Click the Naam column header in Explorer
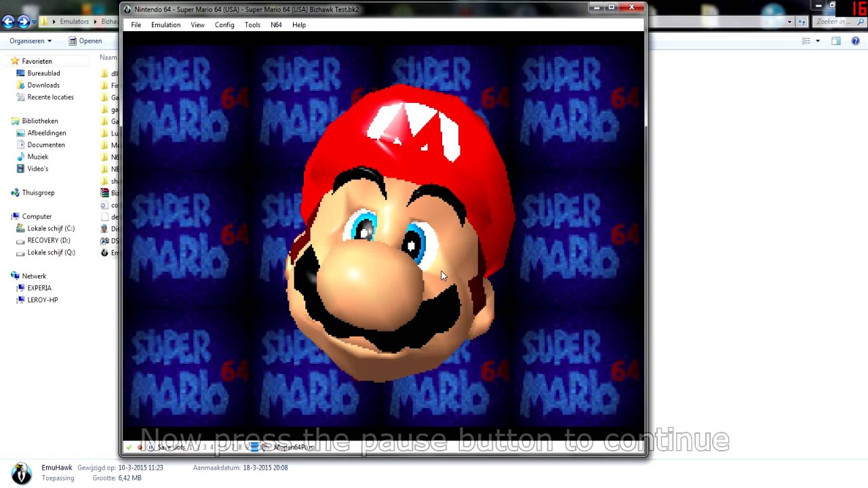Image resolution: width=868 pixels, height=488 pixels. pos(108,58)
